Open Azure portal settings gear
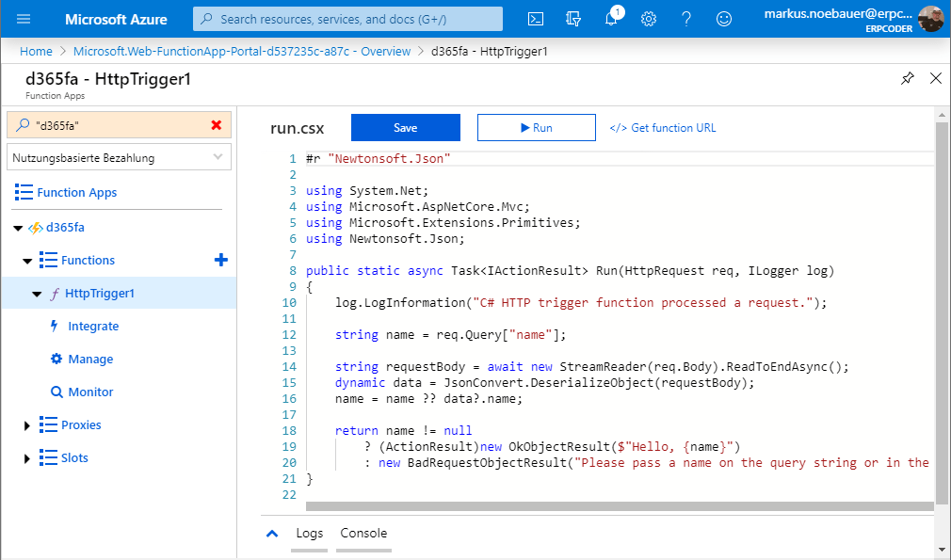 [649, 19]
